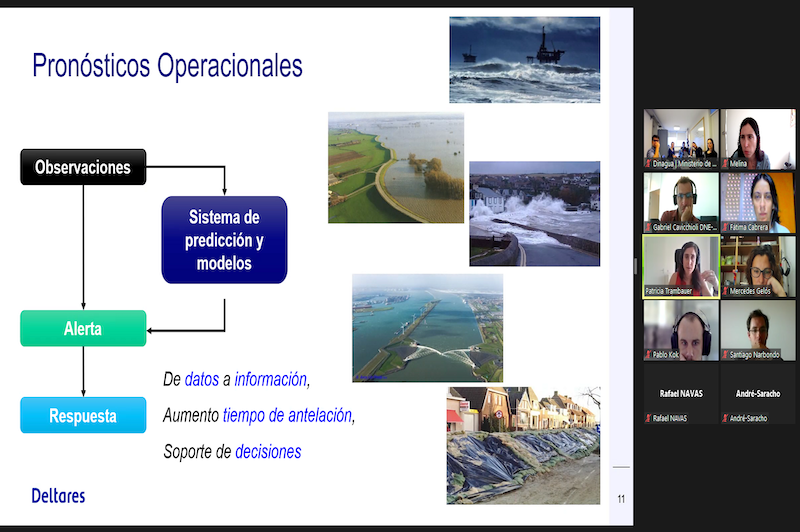Screen dimensions: 800x532
Task: Click André-Saracho's muted microphone icon
Action: click(726, 418)
